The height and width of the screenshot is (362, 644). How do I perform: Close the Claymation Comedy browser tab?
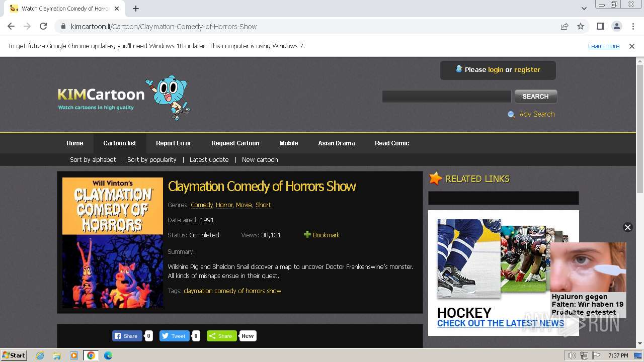pos(117,9)
